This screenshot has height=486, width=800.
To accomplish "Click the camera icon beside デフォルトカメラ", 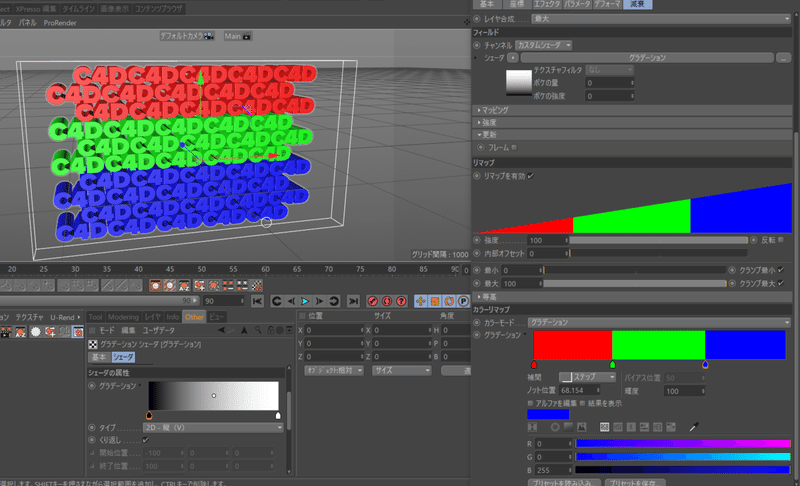I will 209,36.
